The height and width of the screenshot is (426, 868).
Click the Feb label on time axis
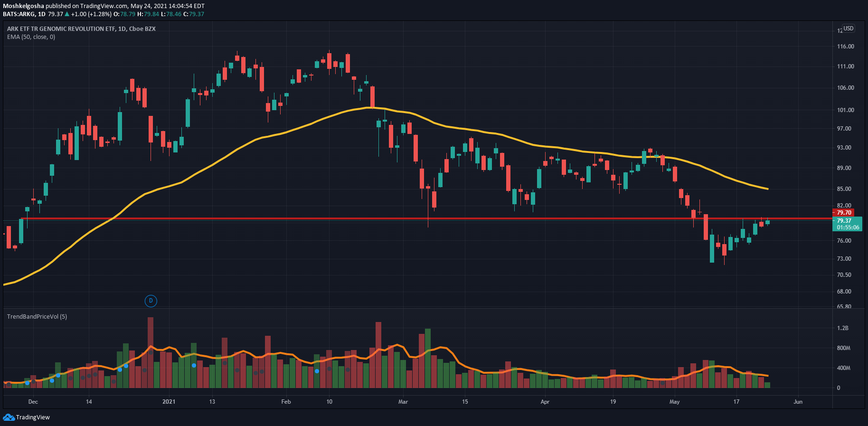(286, 402)
